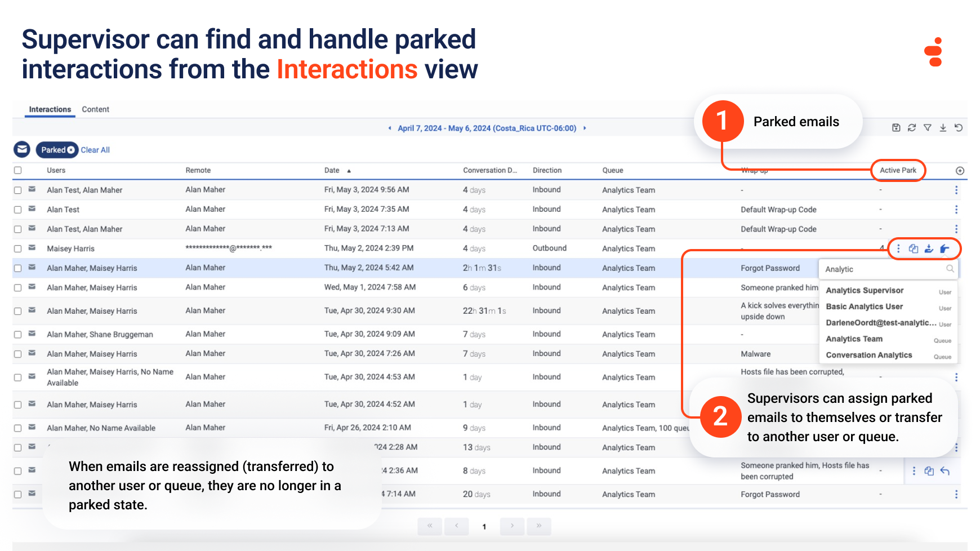The height and width of the screenshot is (551, 980).
Task: Tick the select-all checkbox in table header
Action: pyautogui.click(x=18, y=170)
